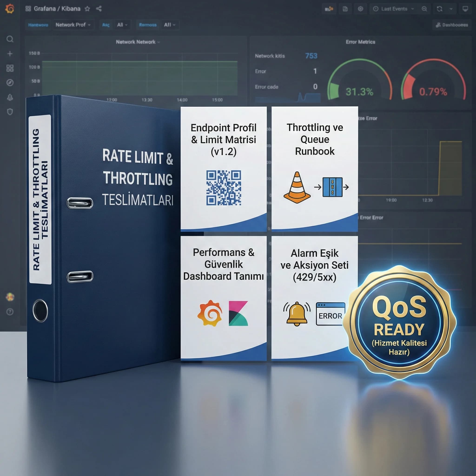Image resolution: width=476 pixels, height=476 pixels.
Task: Click the refresh dashboard icon
Action: coord(440,9)
